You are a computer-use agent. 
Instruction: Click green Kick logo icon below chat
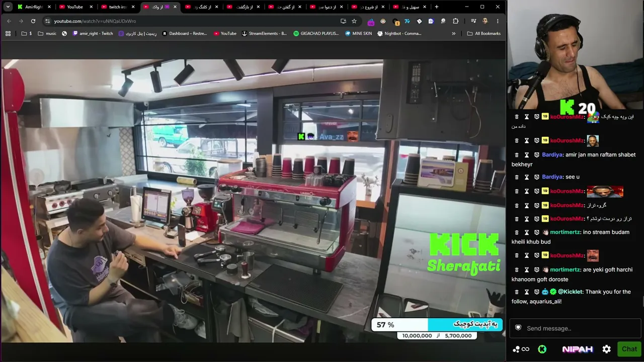pyautogui.click(x=542, y=349)
